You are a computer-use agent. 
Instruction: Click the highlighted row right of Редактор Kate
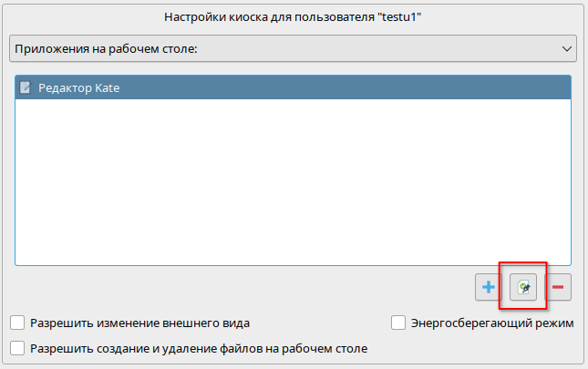365,88
